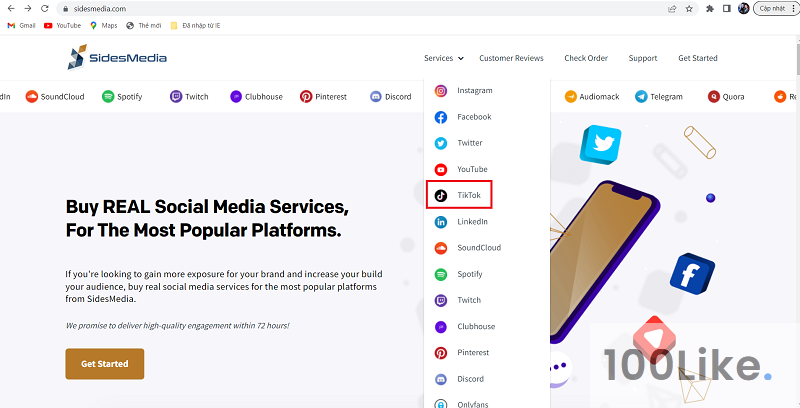
Task: Open the Support link in navigation
Action: pos(643,58)
